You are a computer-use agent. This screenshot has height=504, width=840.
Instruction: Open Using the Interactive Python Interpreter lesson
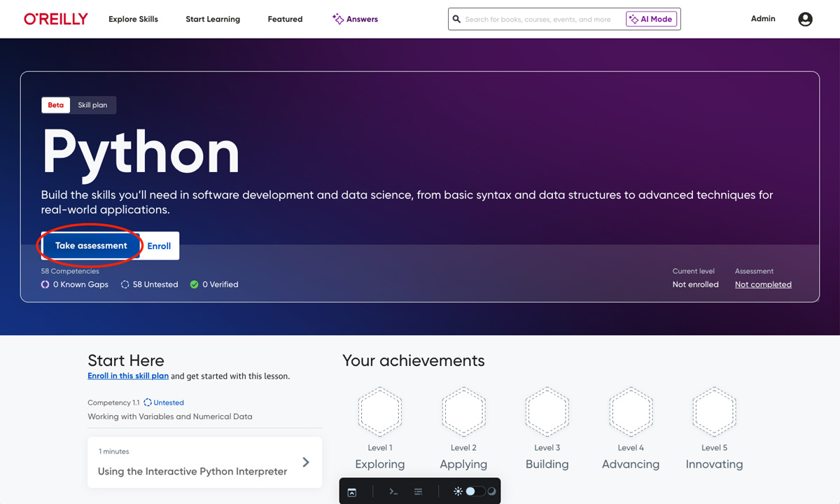click(204, 463)
